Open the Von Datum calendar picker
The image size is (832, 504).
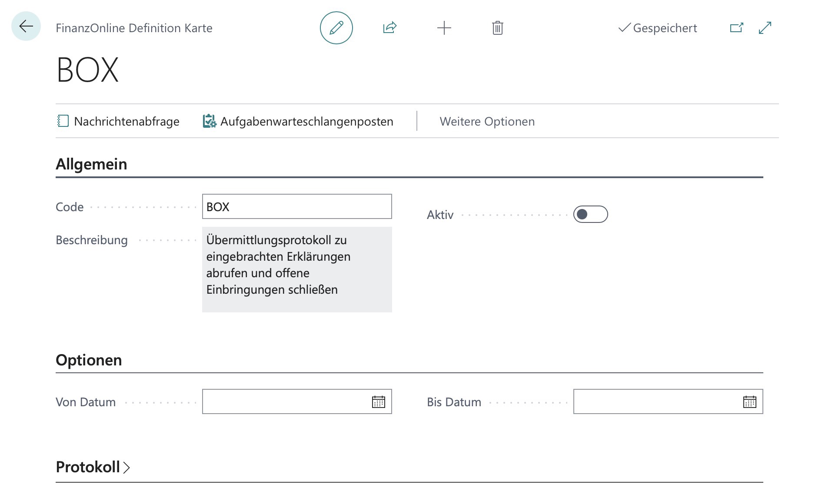click(x=379, y=402)
